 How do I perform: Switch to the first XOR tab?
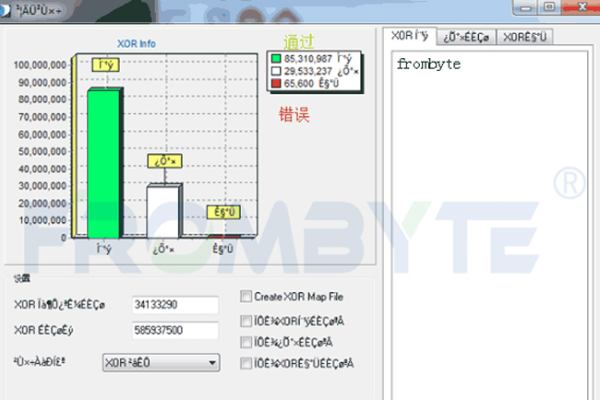click(x=410, y=37)
